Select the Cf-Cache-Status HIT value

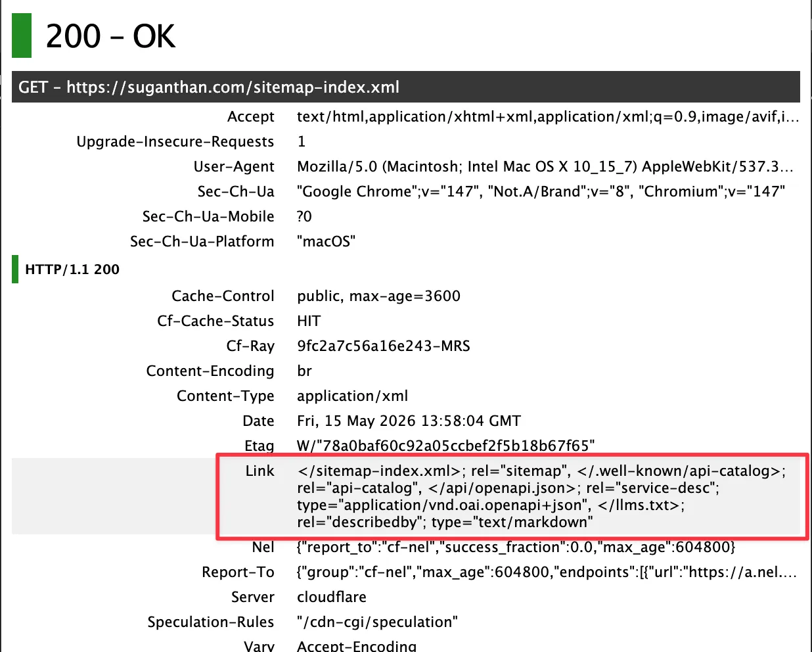(x=309, y=321)
